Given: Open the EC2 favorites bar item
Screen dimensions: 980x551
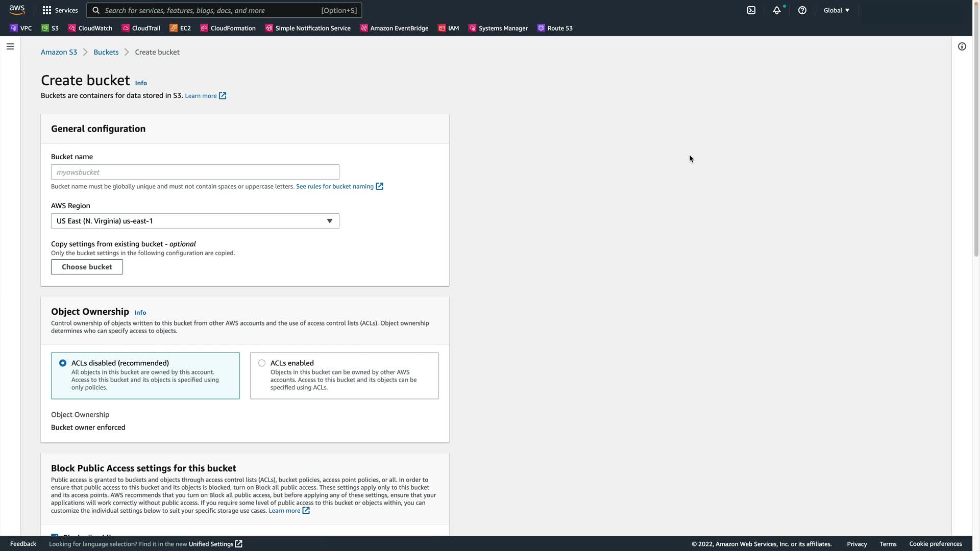Looking at the screenshot, I should click(x=180, y=28).
